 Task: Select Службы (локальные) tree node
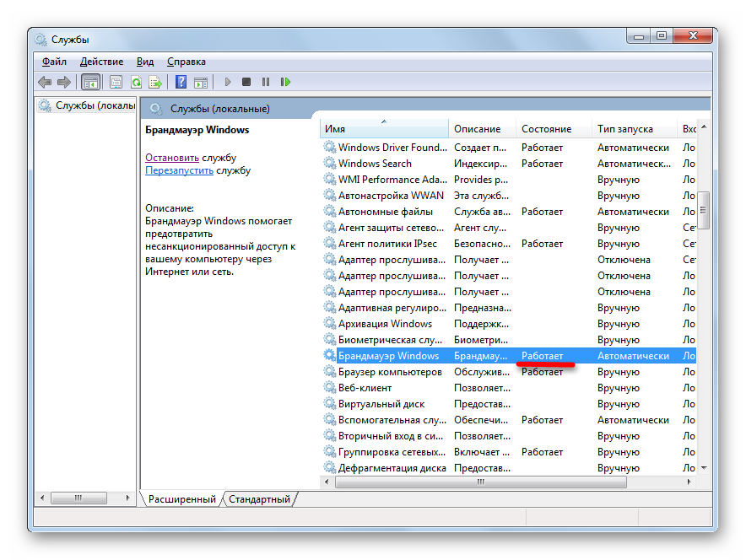[x=95, y=105]
